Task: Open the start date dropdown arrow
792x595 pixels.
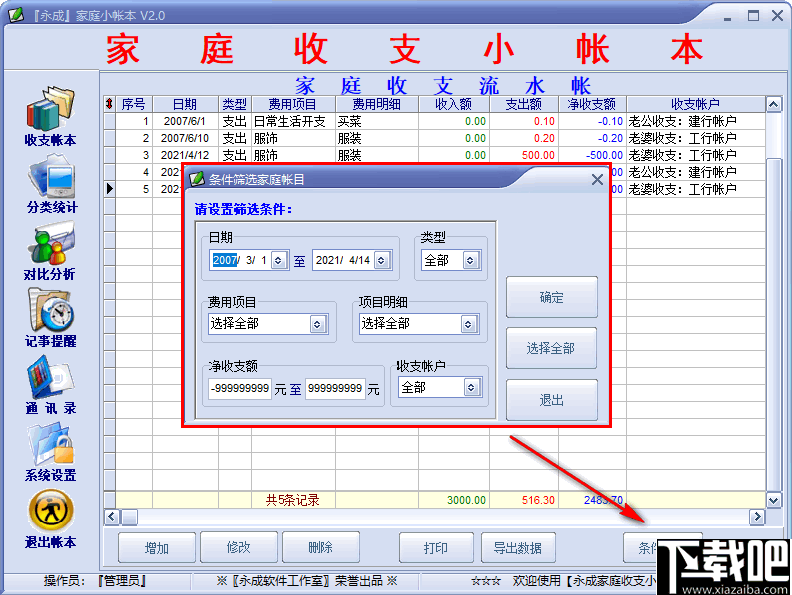Action: tap(278, 261)
